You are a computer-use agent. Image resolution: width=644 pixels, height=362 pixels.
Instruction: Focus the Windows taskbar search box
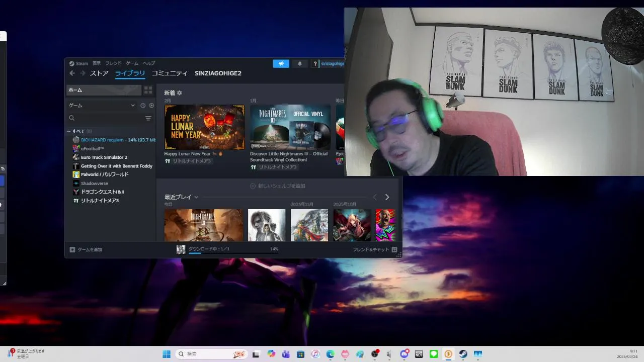pos(211,354)
